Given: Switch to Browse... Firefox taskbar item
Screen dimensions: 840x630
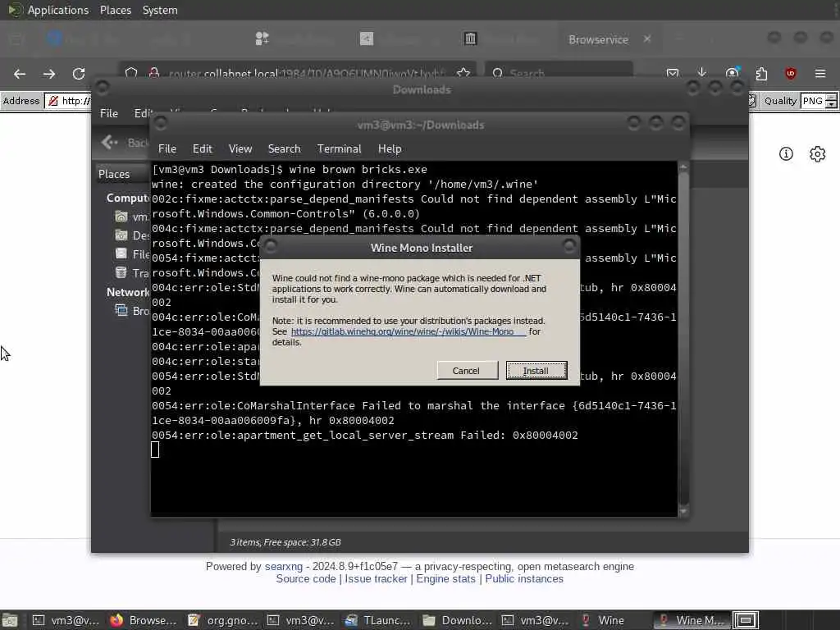Looking at the screenshot, I should tap(144, 620).
